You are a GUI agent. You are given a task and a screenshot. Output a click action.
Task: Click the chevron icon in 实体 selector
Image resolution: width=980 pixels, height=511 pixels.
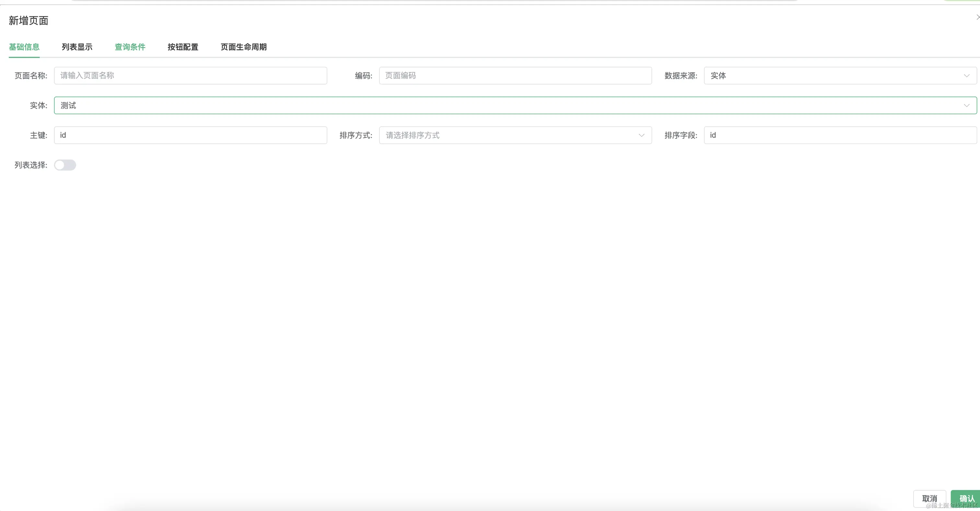coord(966,105)
